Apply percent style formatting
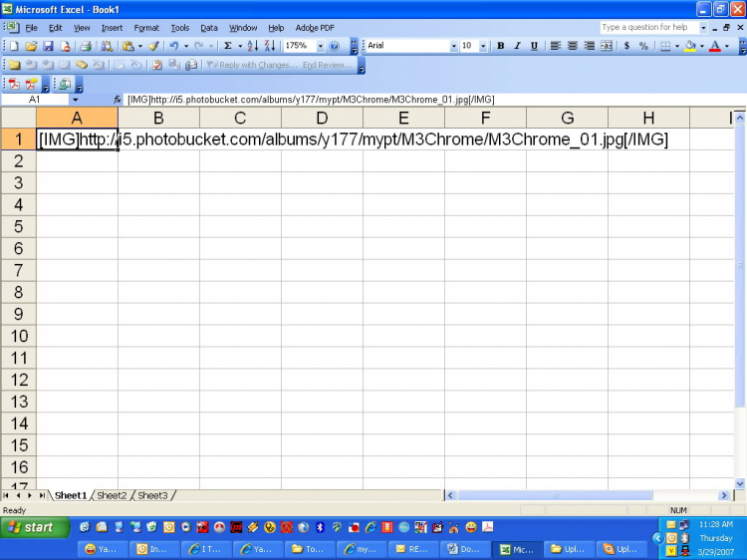This screenshot has width=747, height=560. pos(643,46)
